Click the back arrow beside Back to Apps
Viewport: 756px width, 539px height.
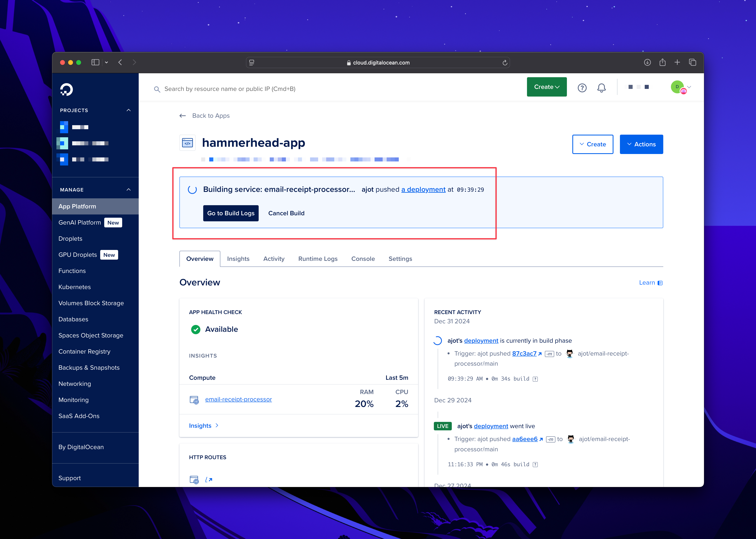coord(182,115)
